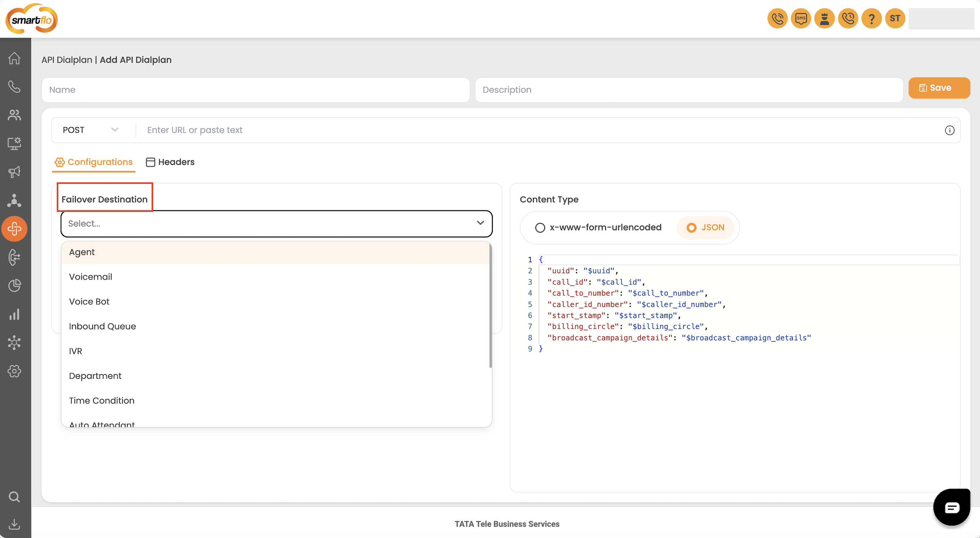
Task: Click the download sidebar icon
Action: [14, 524]
